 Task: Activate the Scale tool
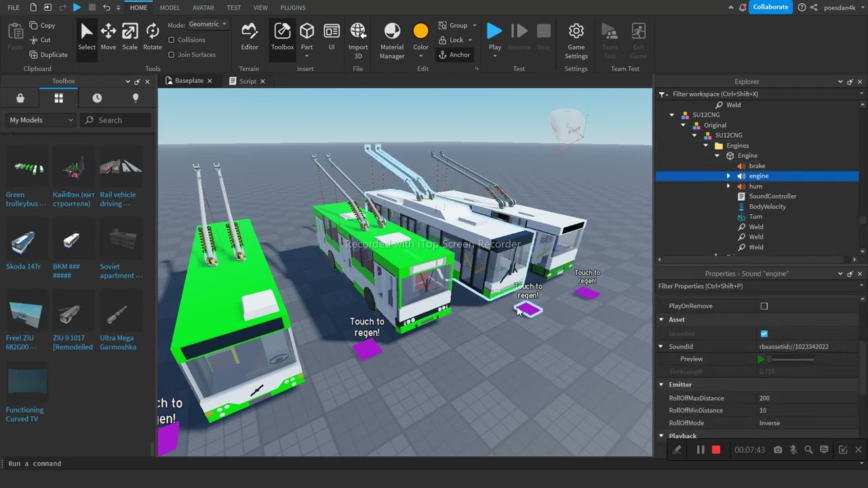tap(130, 37)
